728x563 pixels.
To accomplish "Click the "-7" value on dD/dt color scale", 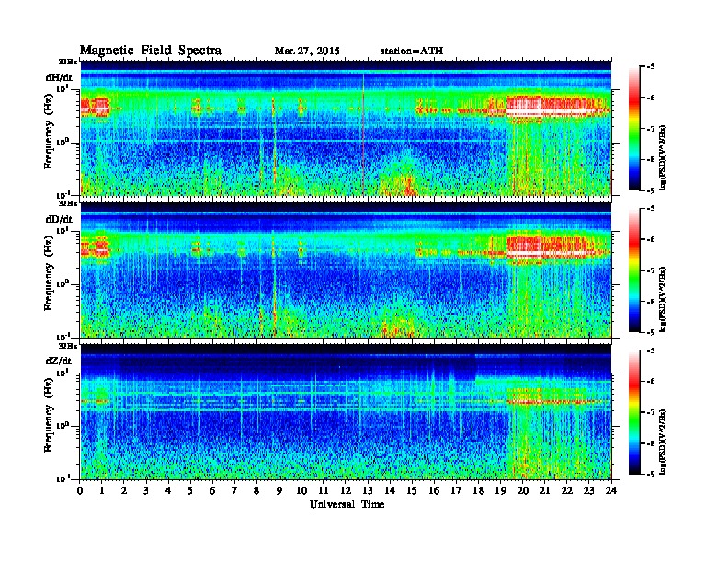I will pos(651,270).
